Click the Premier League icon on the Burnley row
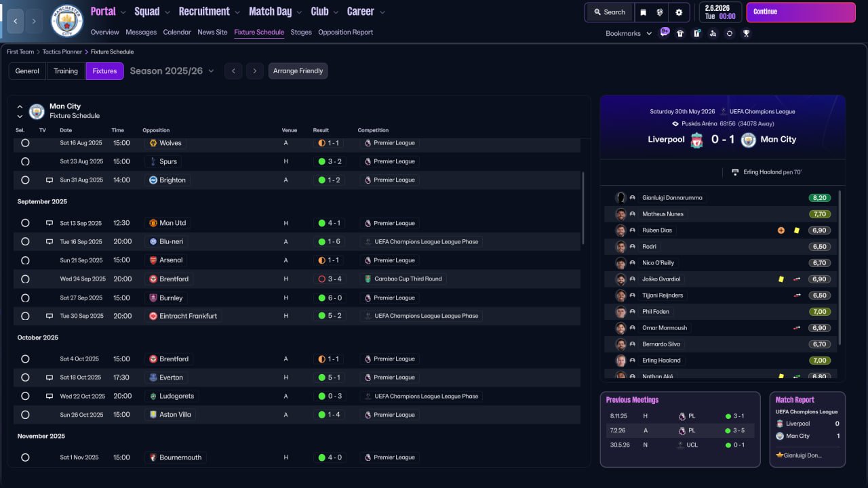 click(x=368, y=298)
